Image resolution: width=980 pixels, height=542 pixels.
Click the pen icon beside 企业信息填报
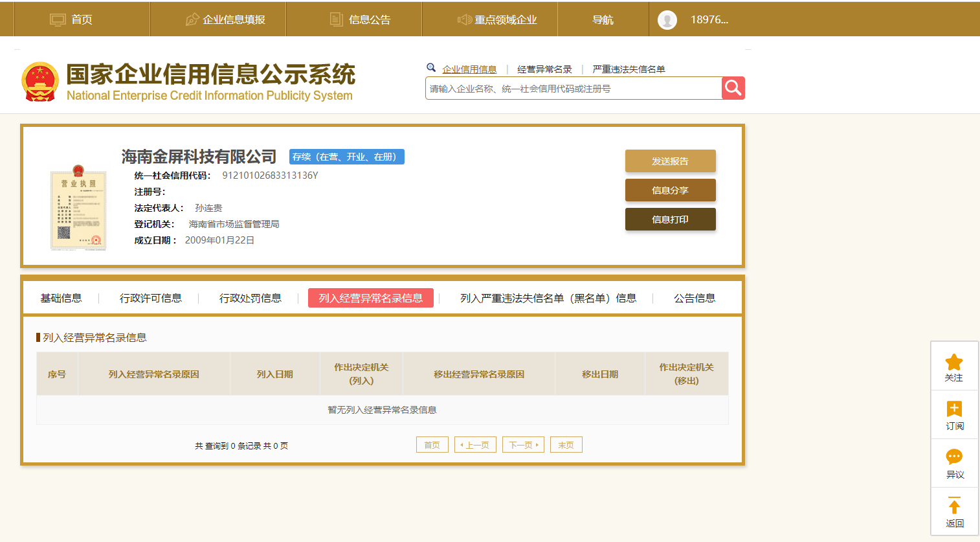point(192,20)
